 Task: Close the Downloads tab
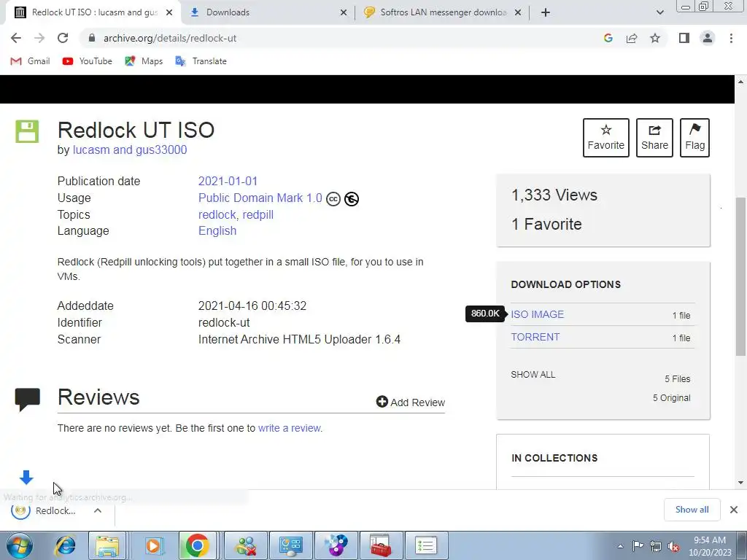(x=344, y=12)
